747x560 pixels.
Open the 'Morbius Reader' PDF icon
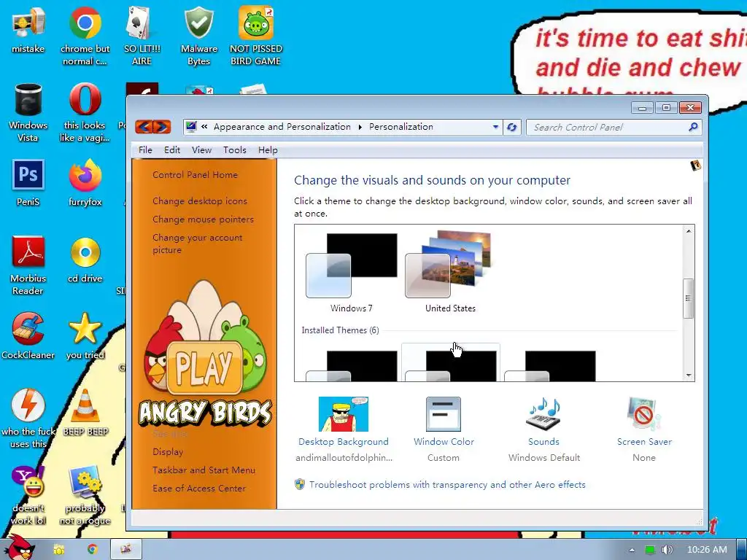pos(28,265)
